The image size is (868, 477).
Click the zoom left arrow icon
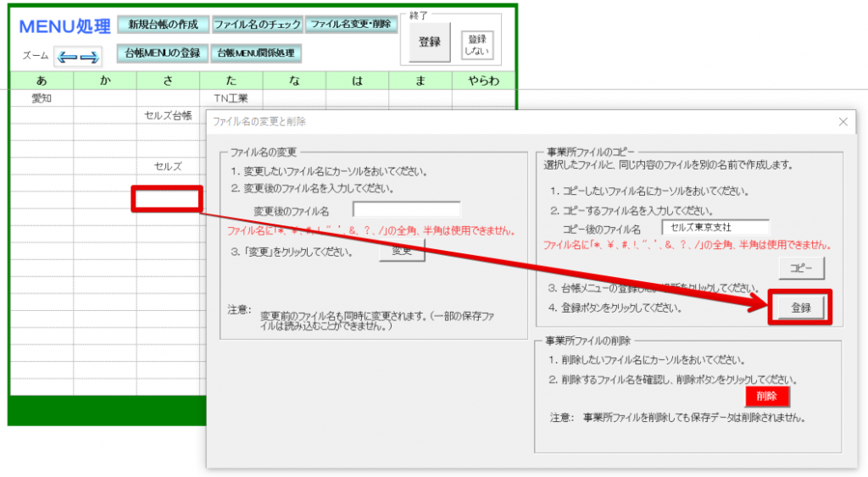click(67, 57)
